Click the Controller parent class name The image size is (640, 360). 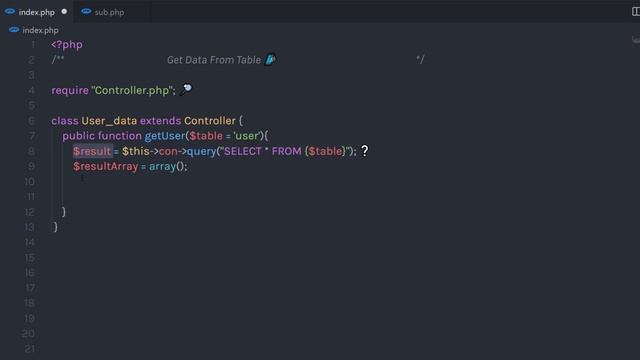(x=210, y=121)
